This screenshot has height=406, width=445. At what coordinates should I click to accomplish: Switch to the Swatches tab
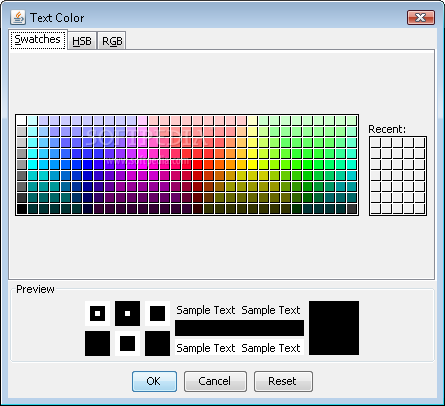[38, 39]
